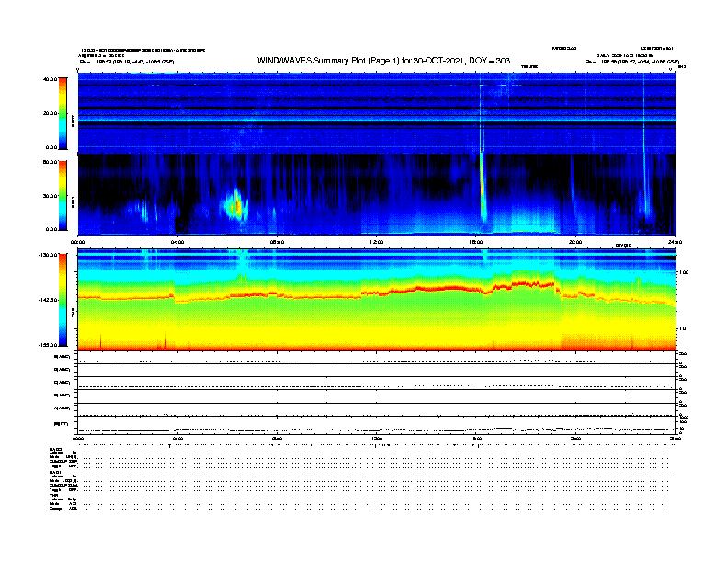Select the 04:00 tick below the RAD1 spectrogram

177,242
